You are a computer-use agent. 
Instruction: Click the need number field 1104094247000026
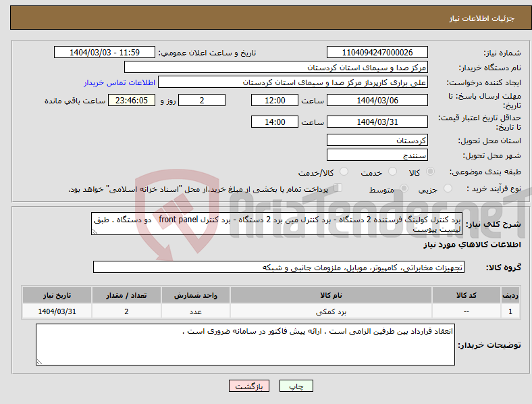coord(377,52)
